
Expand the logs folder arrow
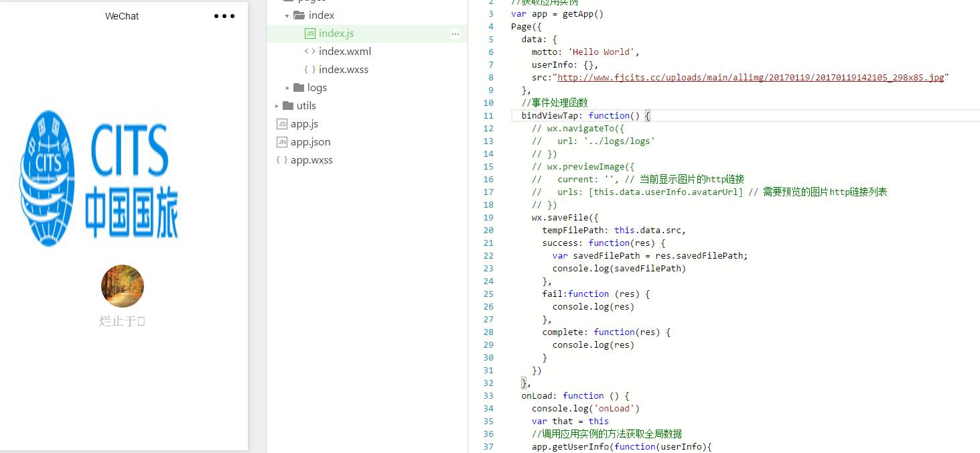[287, 88]
